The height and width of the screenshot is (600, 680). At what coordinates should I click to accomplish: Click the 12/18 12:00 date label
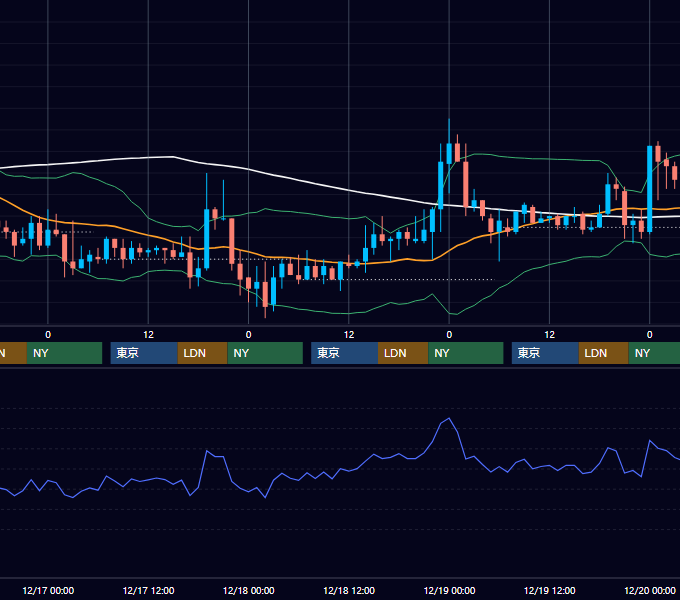[x=349, y=590]
